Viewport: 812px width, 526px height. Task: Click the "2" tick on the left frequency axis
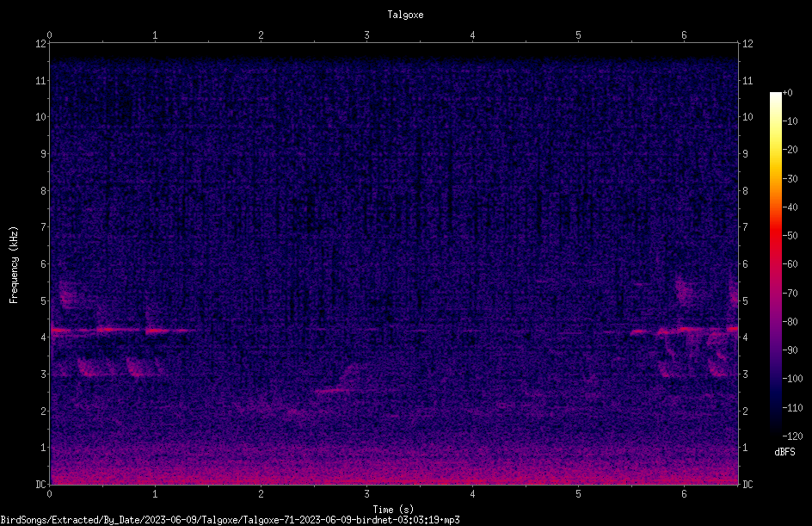click(44, 411)
